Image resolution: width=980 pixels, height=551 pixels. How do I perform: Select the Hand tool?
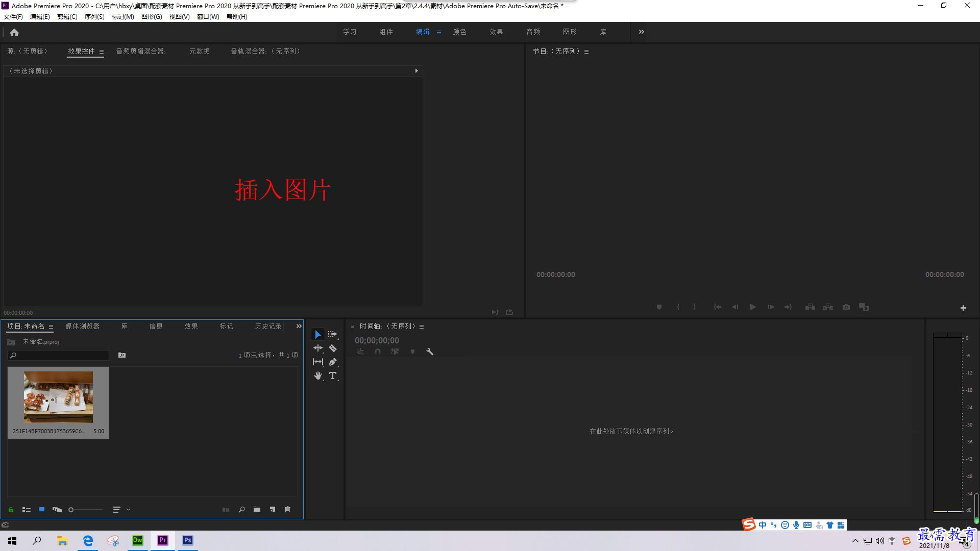click(318, 375)
